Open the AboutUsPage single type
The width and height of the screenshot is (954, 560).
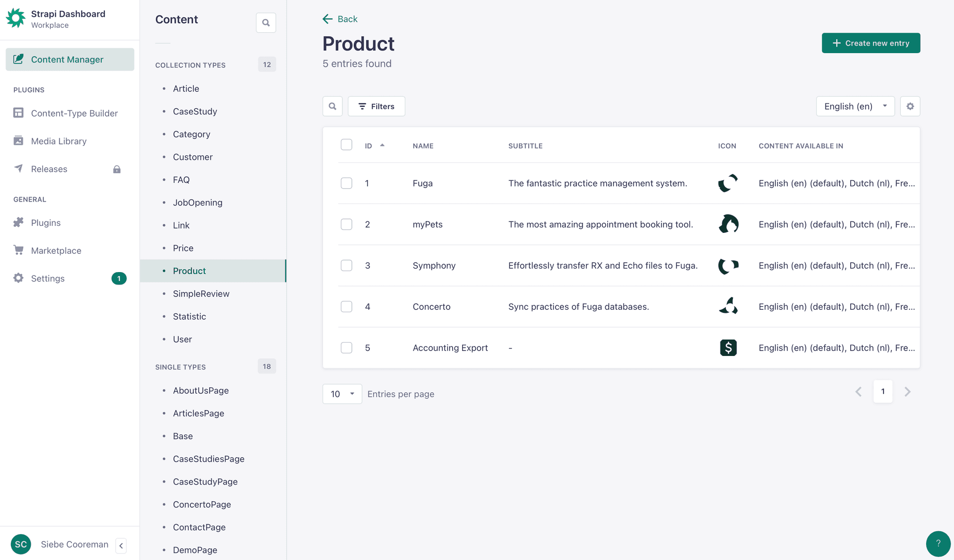pos(201,391)
